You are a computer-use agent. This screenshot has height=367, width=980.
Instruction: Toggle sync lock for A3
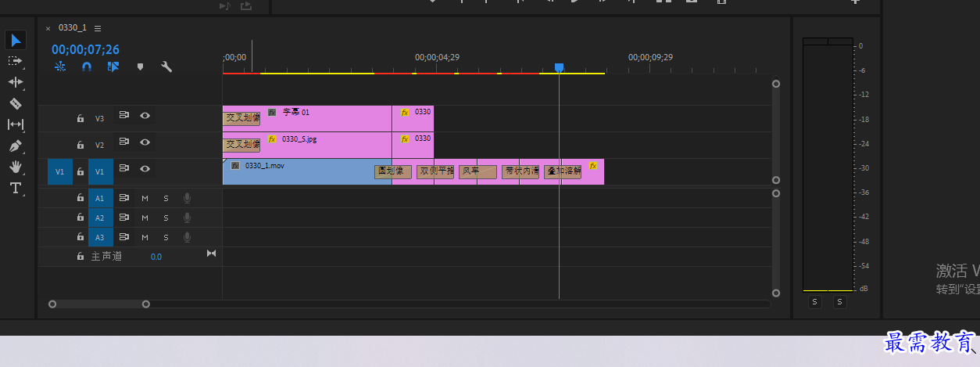click(123, 237)
